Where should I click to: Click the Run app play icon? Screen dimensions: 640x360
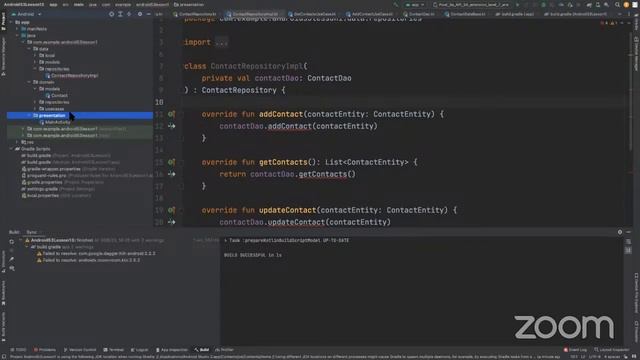point(518,4)
